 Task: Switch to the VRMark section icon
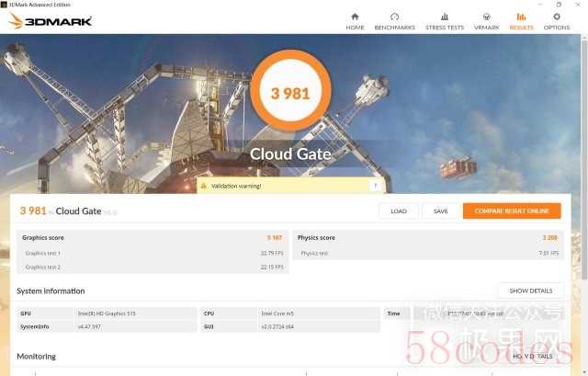486,17
